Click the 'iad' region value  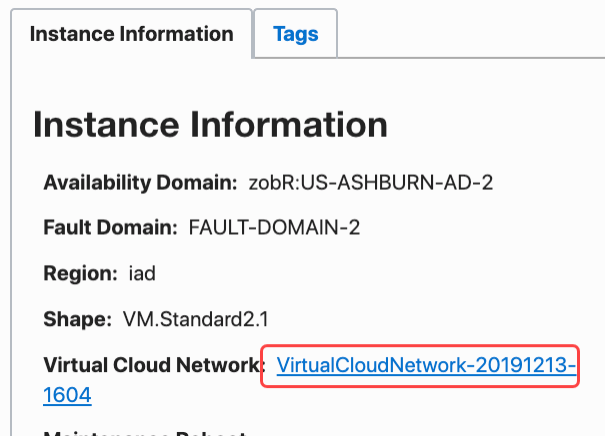142,273
